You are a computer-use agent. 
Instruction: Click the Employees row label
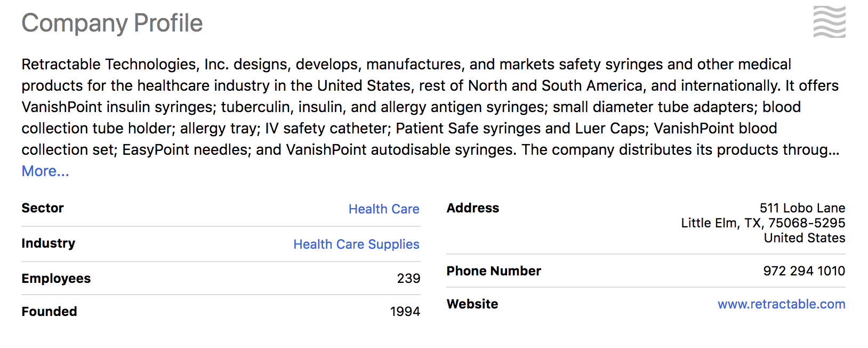[x=56, y=279]
